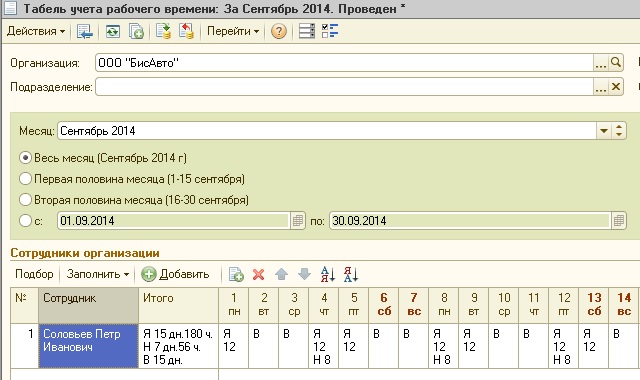Screen dimensions: 640x380
Task: Click the Подбор button
Action: click(34, 274)
